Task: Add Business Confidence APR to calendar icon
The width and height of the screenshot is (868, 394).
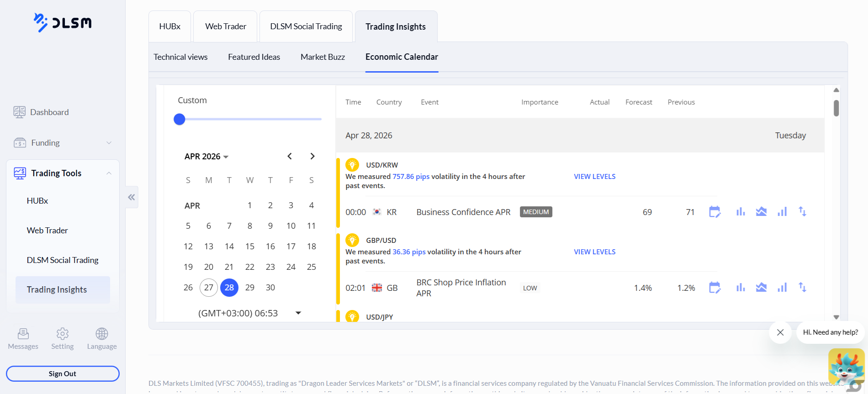Action: [x=715, y=212]
